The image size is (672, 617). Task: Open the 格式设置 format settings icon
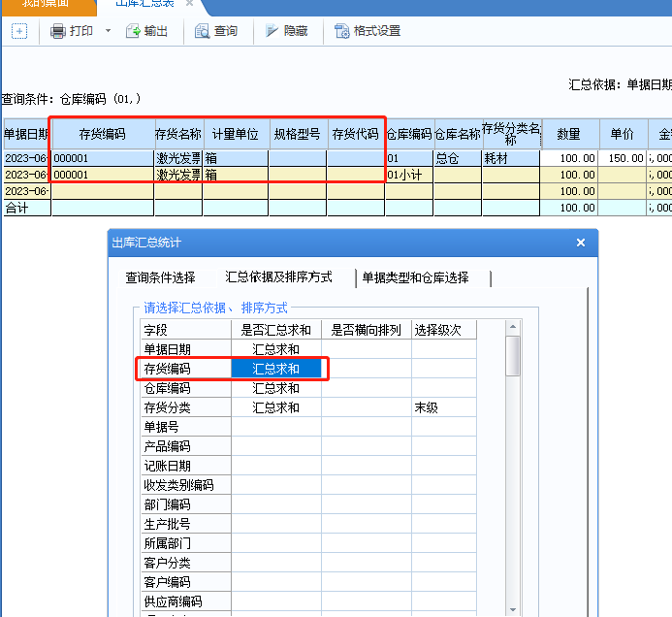(x=342, y=31)
